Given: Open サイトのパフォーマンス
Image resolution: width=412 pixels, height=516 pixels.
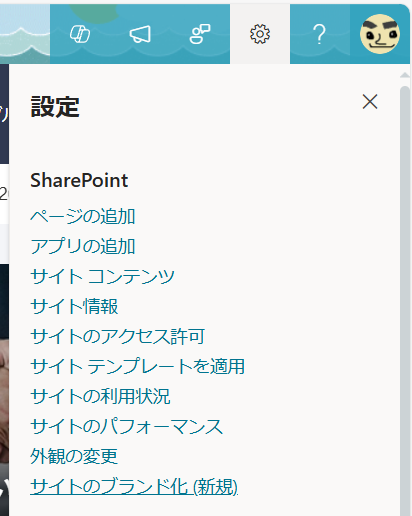Looking at the screenshot, I should 127,426.
